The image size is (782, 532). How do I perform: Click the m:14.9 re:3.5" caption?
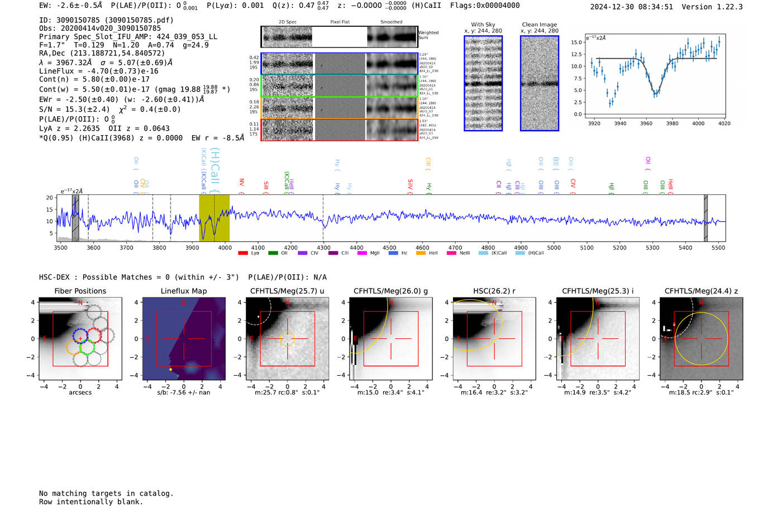tap(598, 392)
